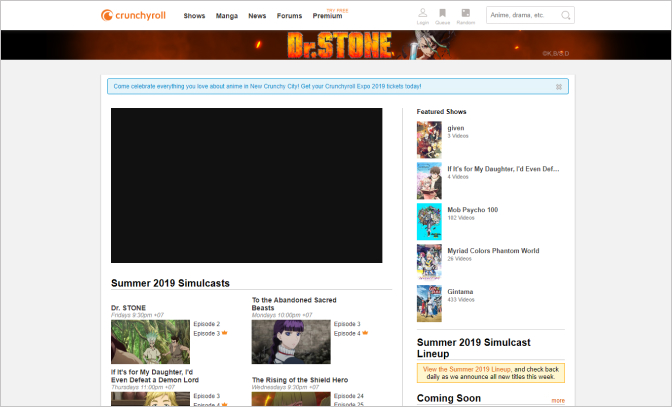
Task: Open The Rising of the Shield Hero title
Action: click(x=300, y=380)
